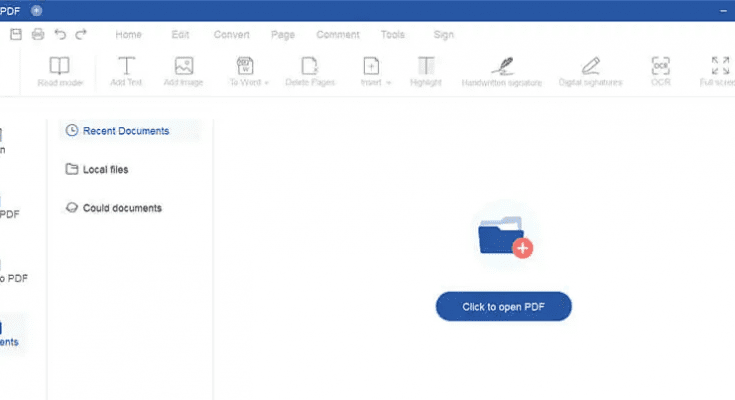Open the Sign menu tab

443,35
